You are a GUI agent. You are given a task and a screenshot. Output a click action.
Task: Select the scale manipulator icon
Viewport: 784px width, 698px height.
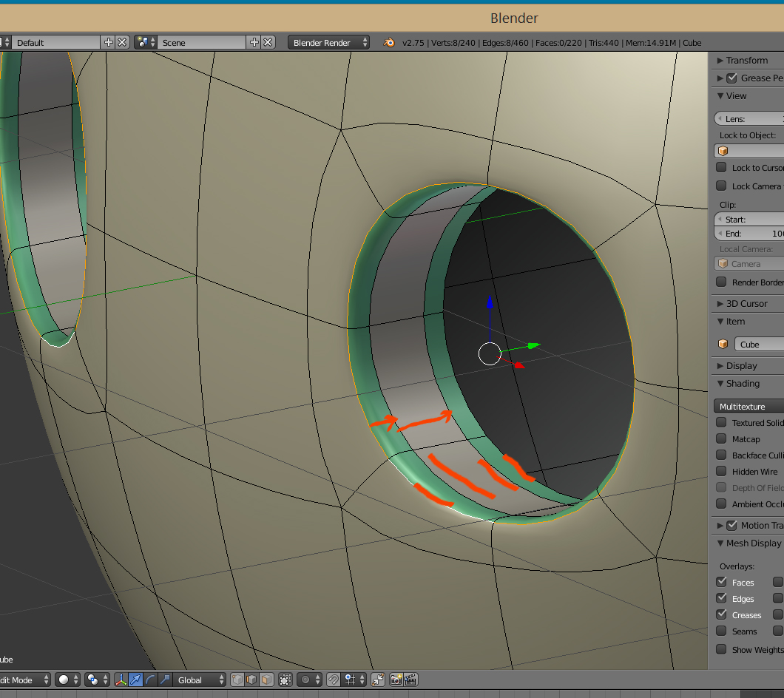click(x=165, y=680)
